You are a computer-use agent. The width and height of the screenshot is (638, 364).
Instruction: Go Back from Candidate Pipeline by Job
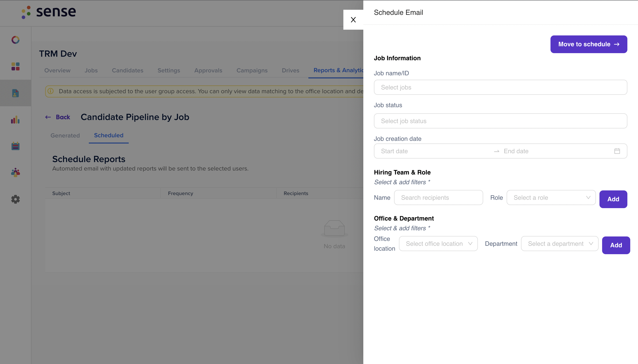click(58, 117)
